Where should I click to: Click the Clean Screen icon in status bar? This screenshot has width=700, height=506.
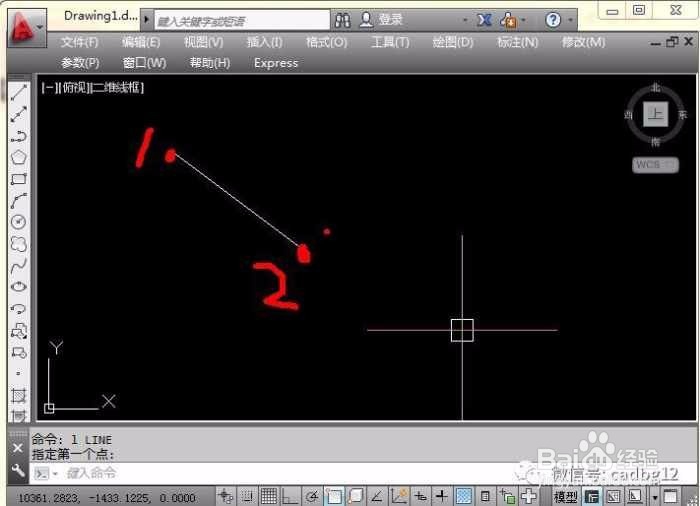pos(670,496)
